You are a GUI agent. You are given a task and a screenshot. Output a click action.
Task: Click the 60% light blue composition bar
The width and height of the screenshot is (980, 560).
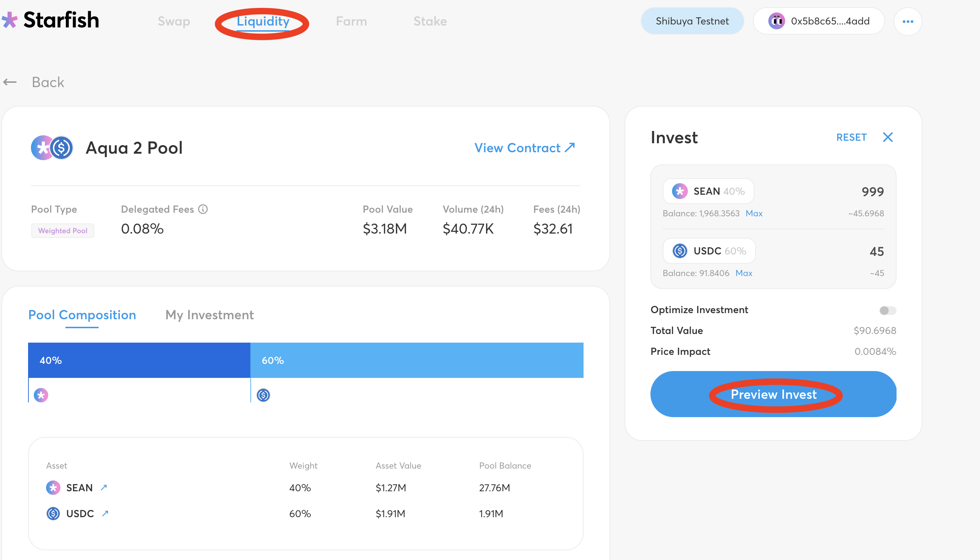point(417,360)
